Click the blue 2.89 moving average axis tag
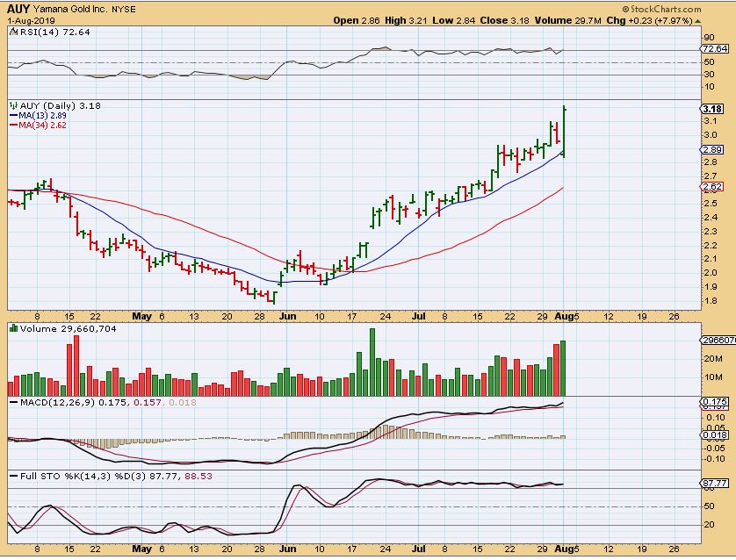This screenshot has height=560, width=736. pos(712,149)
